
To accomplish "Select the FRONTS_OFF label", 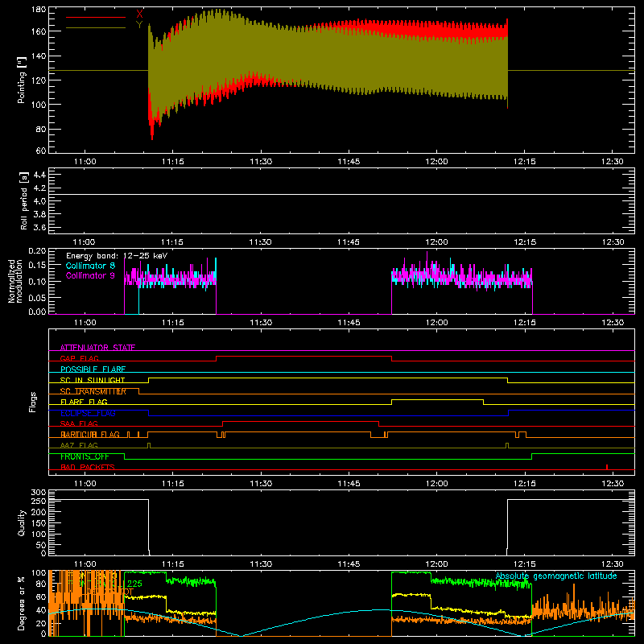I will 85,456.
